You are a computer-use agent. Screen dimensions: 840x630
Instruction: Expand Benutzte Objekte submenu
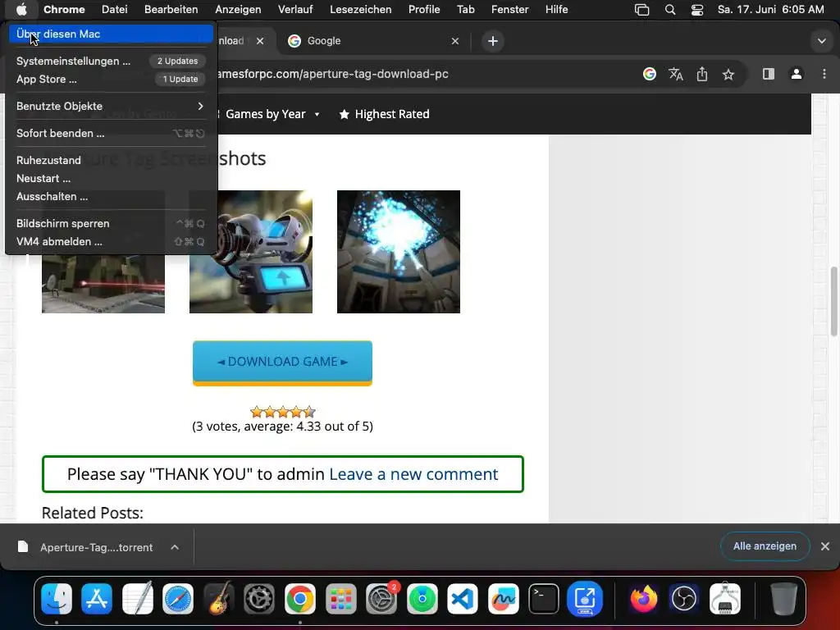point(111,106)
